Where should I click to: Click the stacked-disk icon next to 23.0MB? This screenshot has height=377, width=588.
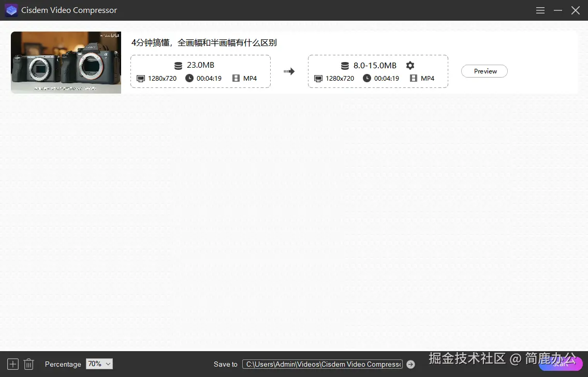click(x=178, y=65)
